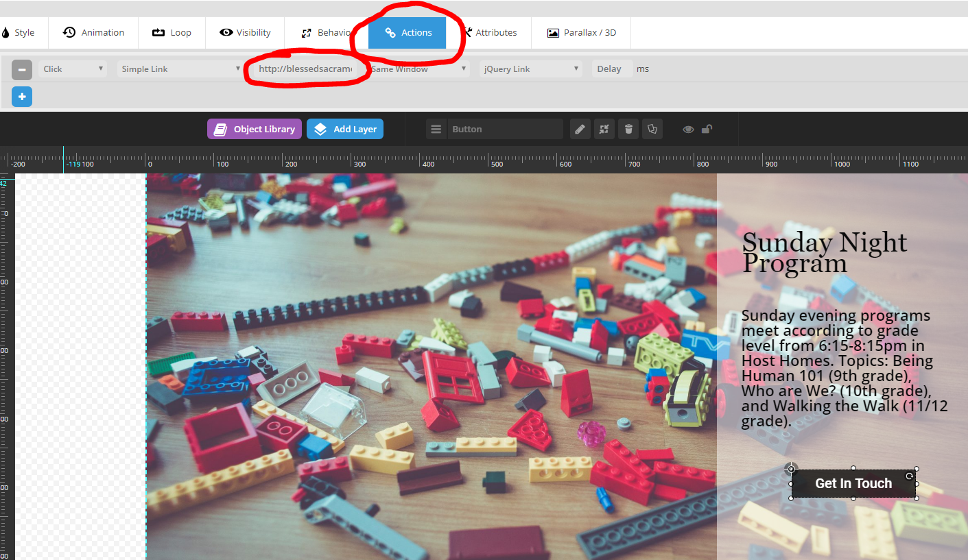This screenshot has height=560, width=968.
Task: Switch to the Animation tab
Action: (94, 32)
